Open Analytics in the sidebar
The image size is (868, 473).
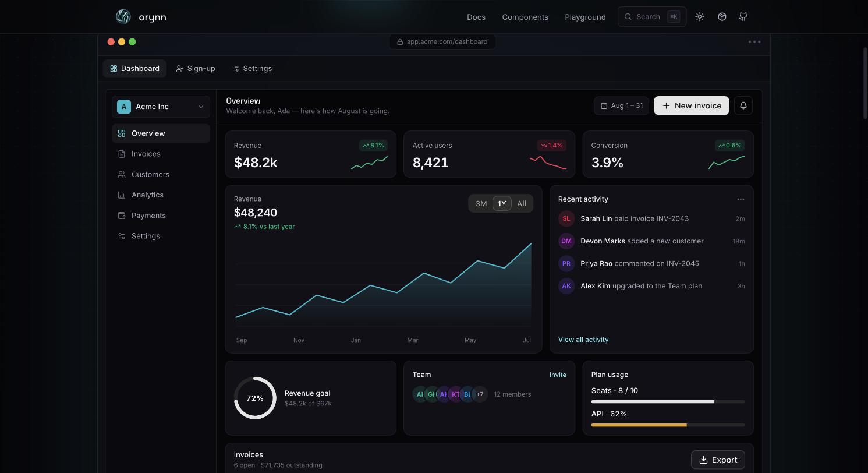pos(161,195)
